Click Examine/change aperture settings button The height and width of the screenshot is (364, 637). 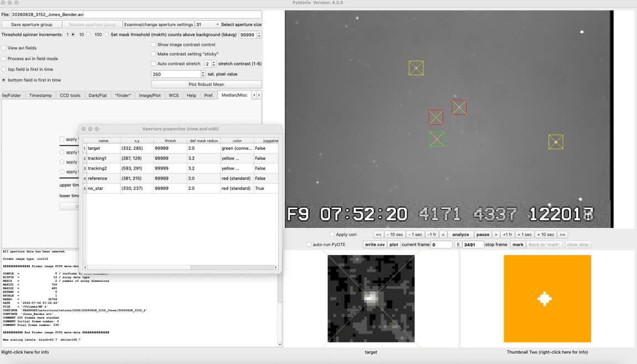pyautogui.click(x=158, y=24)
